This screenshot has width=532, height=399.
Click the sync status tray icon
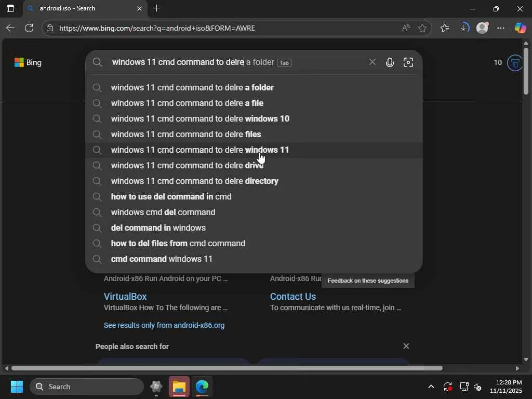pyautogui.click(x=447, y=387)
